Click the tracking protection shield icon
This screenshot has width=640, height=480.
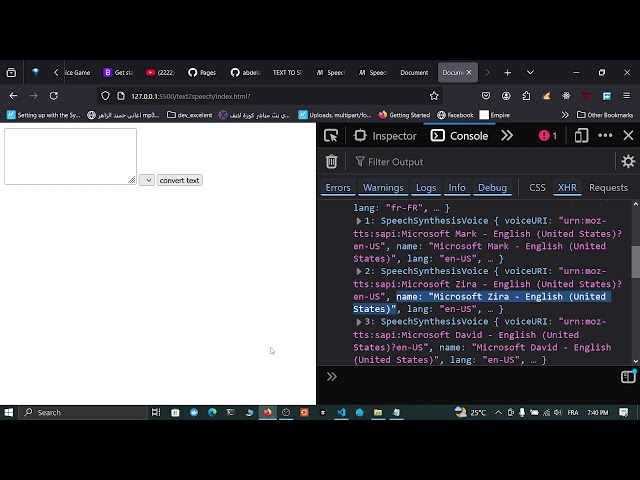point(105,96)
